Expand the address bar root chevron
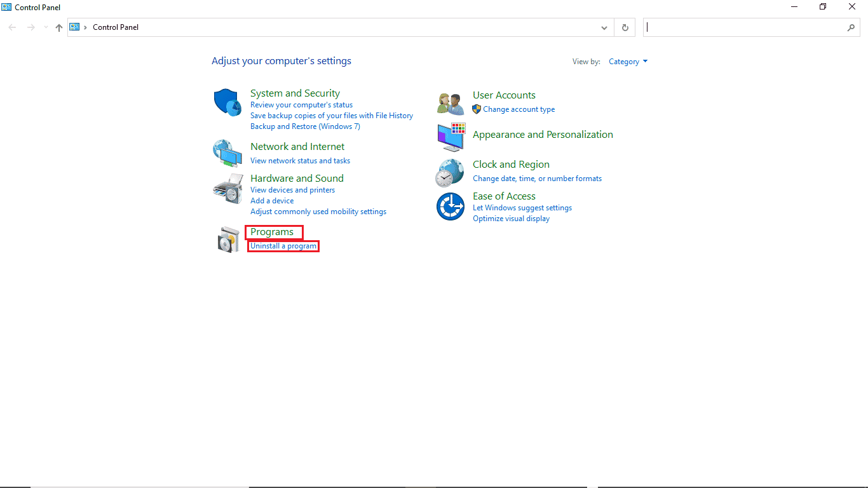This screenshot has height=488, width=868. tap(86, 27)
